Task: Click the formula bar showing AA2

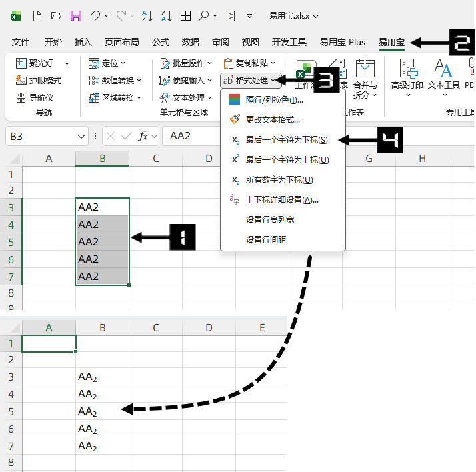Action: pyautogui.click(x=313, y=136)
